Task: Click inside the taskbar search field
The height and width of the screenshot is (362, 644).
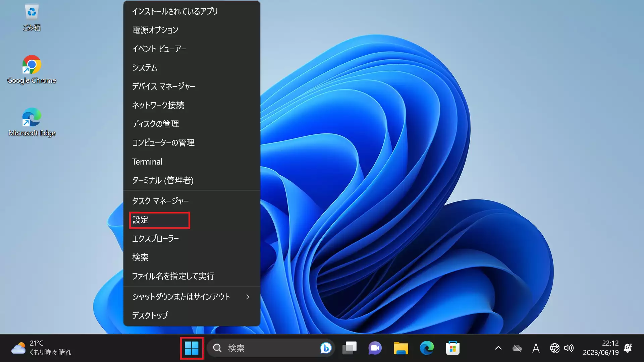Action: pos(271,348)
